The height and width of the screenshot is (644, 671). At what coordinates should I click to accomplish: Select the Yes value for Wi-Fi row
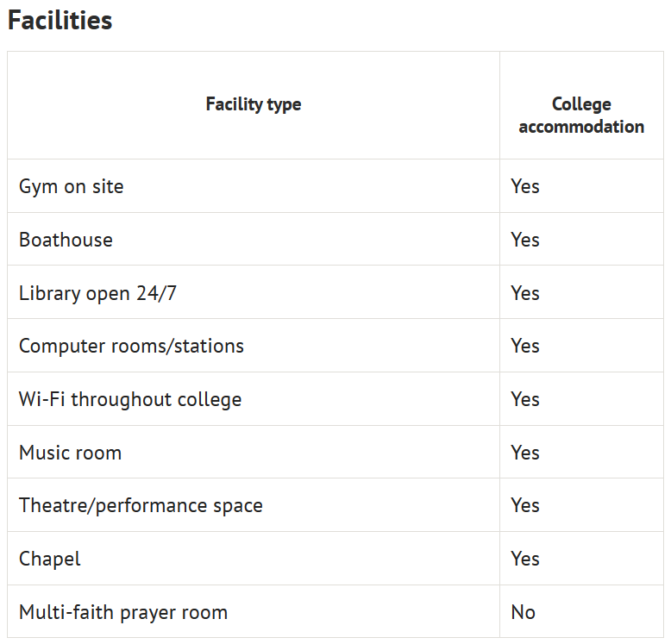coord(525,399)
